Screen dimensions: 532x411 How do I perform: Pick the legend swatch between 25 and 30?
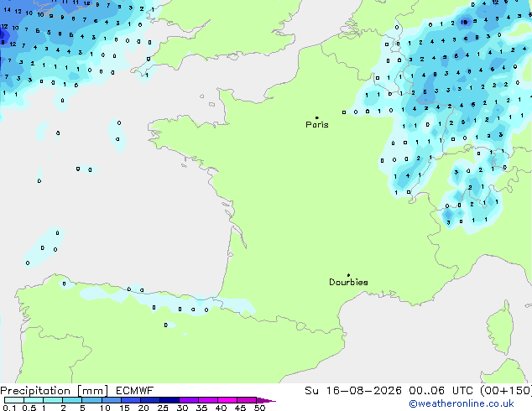click(x=169, y=400)
